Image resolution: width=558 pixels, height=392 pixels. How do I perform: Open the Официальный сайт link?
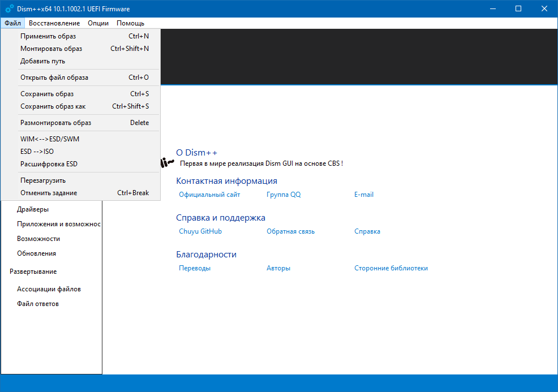[209, 195]
